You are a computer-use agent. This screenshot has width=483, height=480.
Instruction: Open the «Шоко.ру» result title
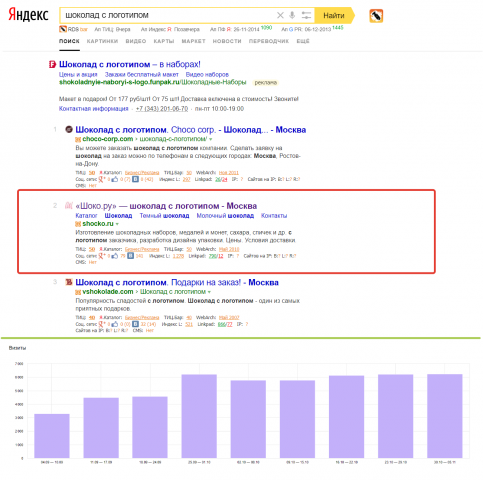(x=166, y=206)
